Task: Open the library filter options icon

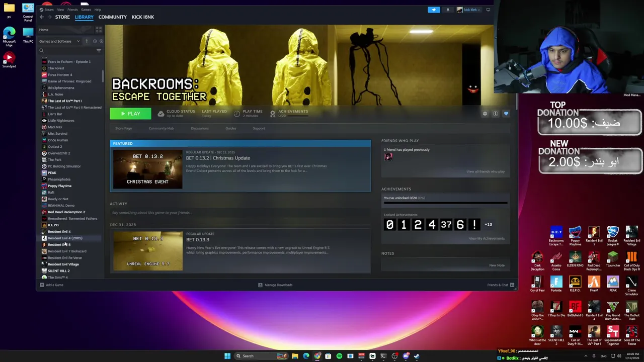Action: click(x=99, y=51)
